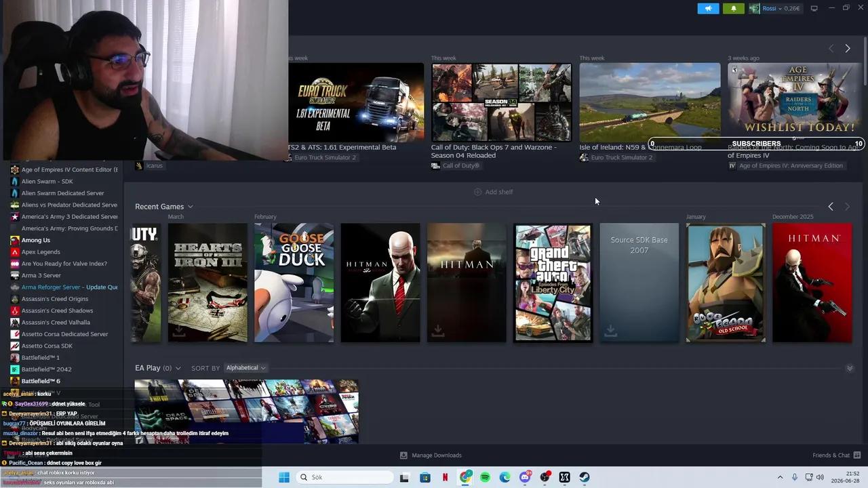Open the Steam announcements megaphone button
The height and width of the screenshot is (488, 868).
tap(708, 8)
